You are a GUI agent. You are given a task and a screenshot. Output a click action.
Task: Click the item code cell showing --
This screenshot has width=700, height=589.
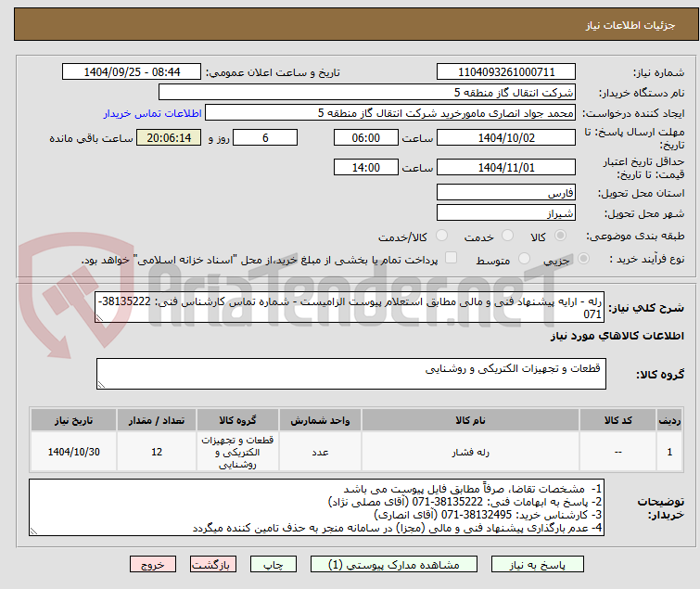point(617,452)
